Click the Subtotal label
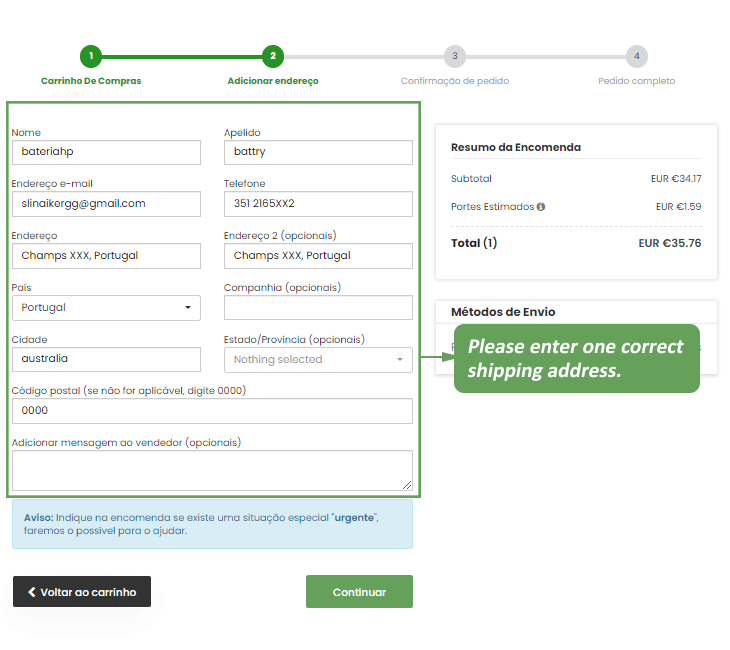This screenshot has width=730, height=650. click(x=471, y=179)
